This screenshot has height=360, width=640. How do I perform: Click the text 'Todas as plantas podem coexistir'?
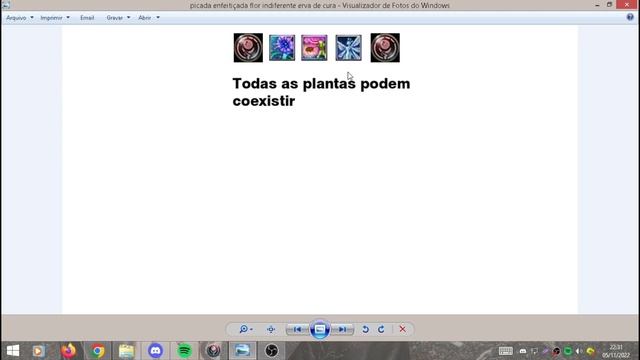coord(321,92)
